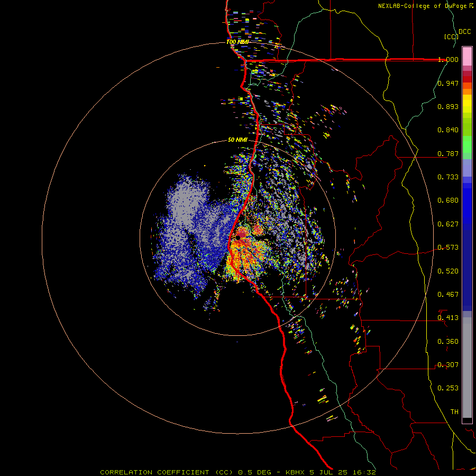476x476 pixels.
Task: Click the 0.413 scale value
Action: click(x=448, y=318)
